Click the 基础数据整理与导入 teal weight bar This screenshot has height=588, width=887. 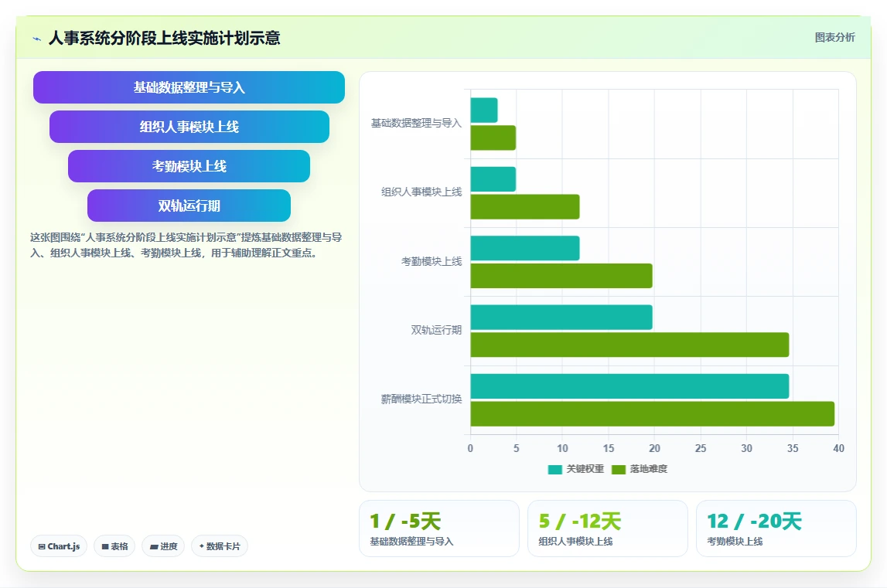point(483,110)
